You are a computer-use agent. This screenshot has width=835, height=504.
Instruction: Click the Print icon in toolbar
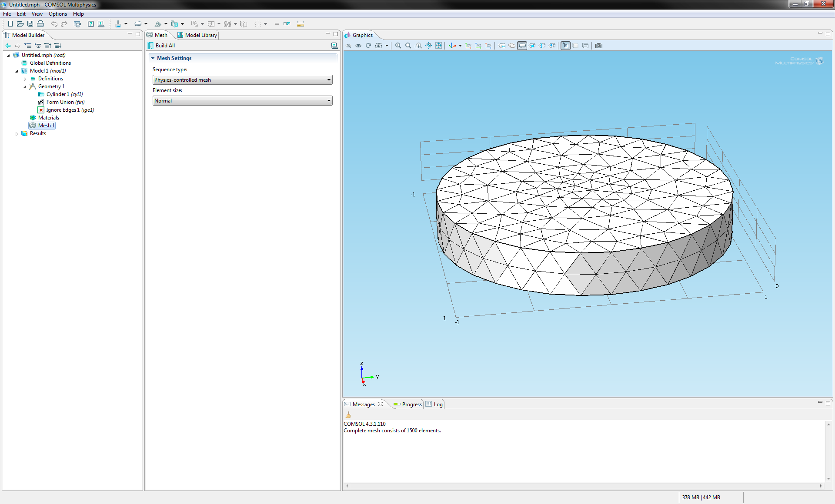click(40, 24)
